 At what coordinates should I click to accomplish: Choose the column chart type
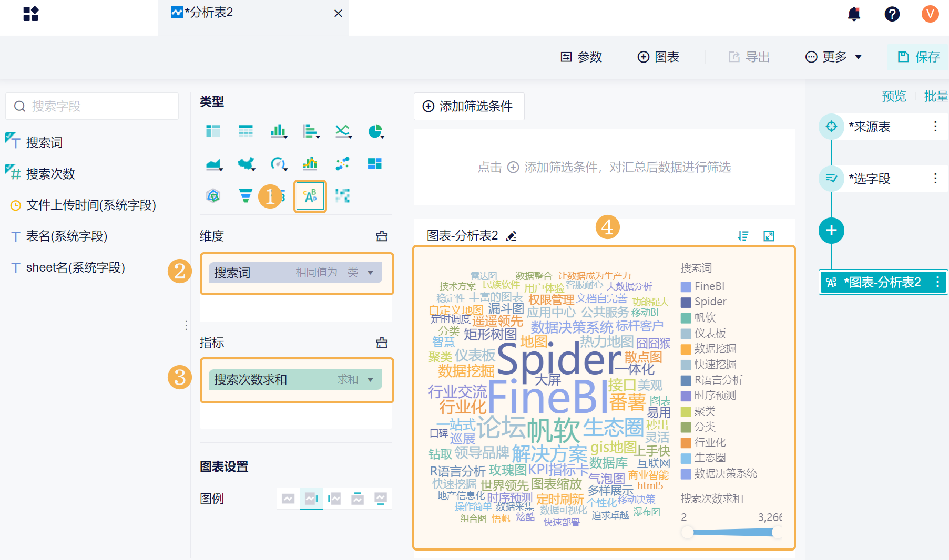point(278,131)
